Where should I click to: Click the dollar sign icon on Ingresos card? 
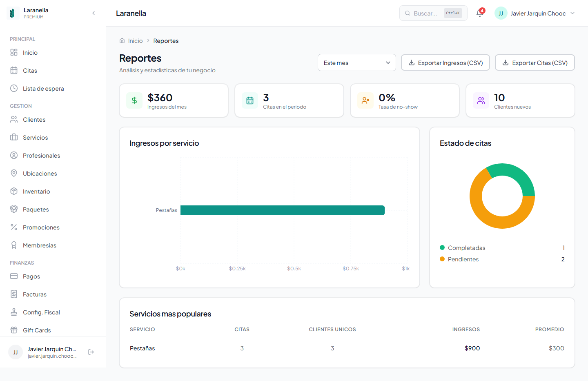pyautogui.click(x=134, y=100)
